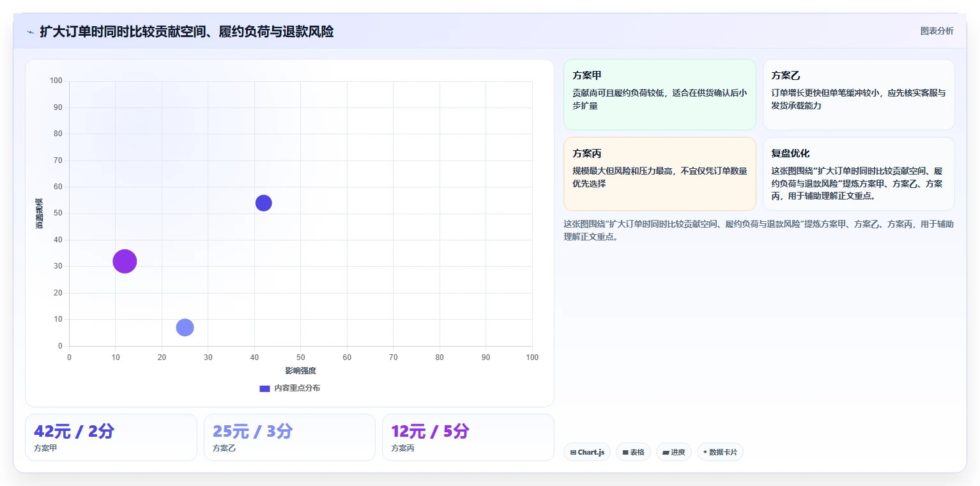
Task: Open the 方案甲 green card
Action: (x=659, y=95)
